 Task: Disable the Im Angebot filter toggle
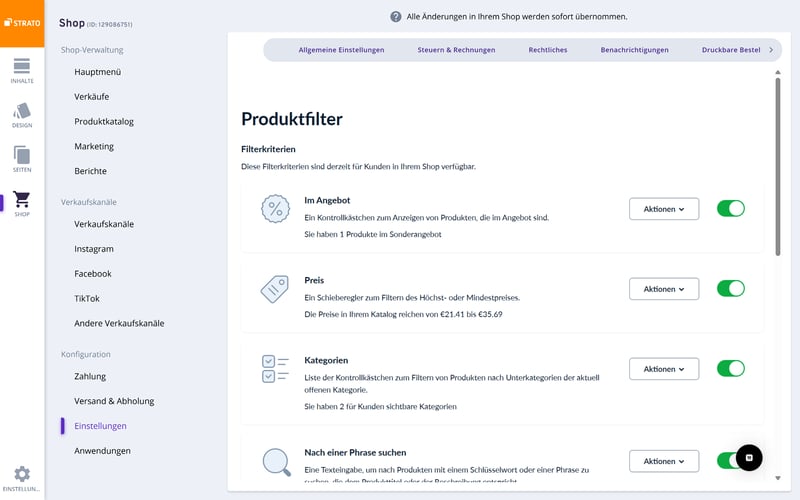pos(731,209)
